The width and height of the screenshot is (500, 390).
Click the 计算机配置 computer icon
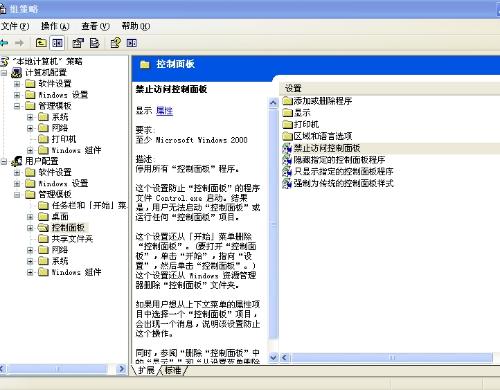pyautogui.click(x=17, y=72)
